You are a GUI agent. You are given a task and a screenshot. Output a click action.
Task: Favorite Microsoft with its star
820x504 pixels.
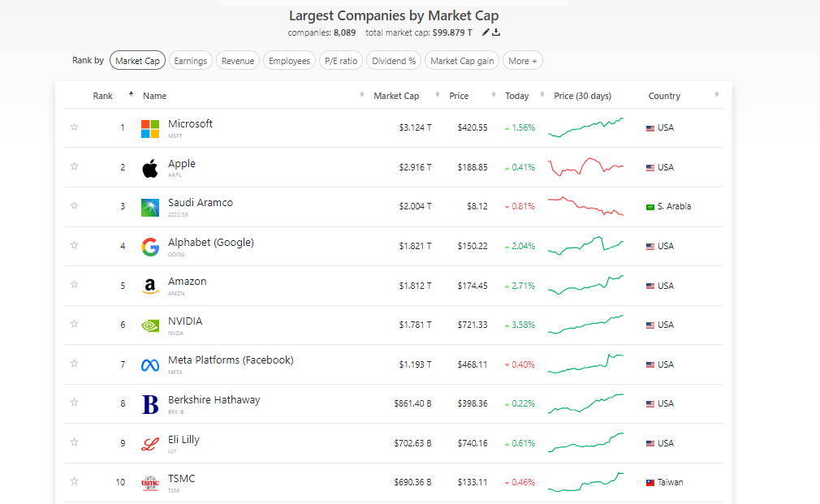74,127
